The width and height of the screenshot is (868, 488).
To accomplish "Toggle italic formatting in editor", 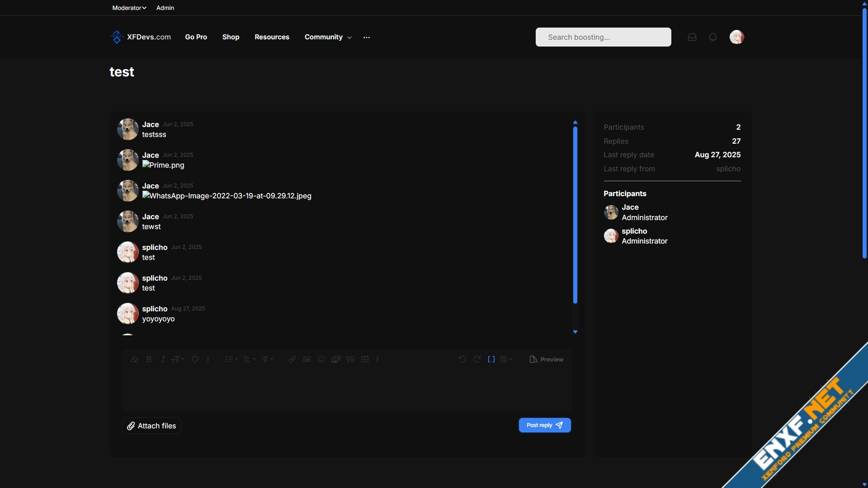I will (x=163, y=359).
